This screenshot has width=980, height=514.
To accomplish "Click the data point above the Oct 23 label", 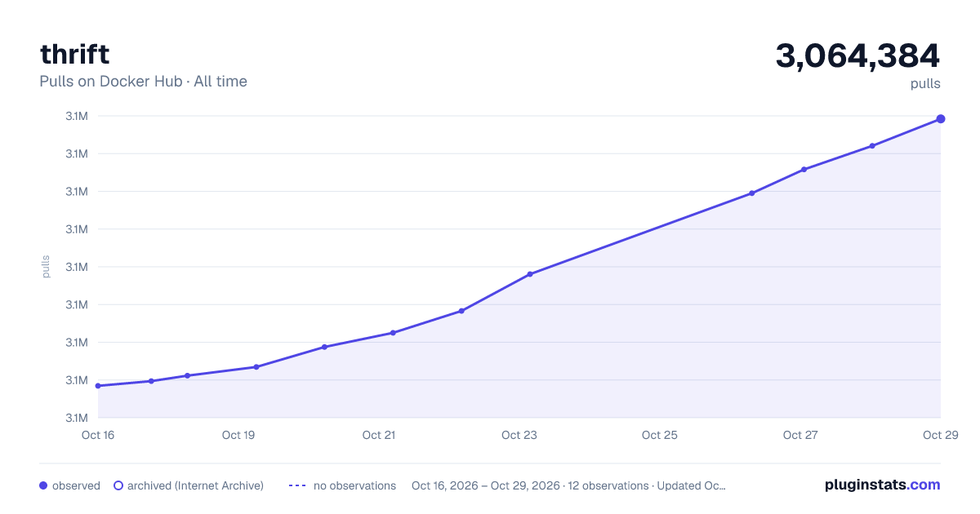I will 530,274.
